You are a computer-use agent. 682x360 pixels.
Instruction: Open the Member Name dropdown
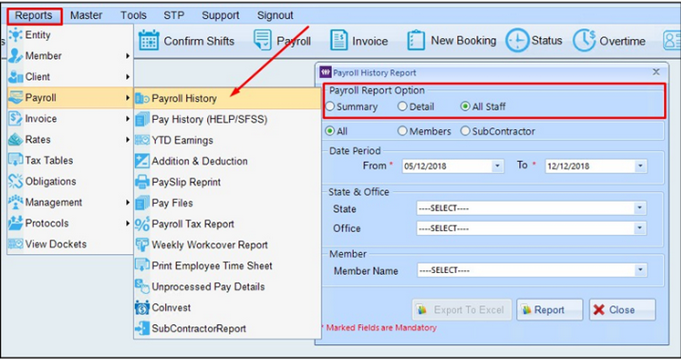point(640,270)
